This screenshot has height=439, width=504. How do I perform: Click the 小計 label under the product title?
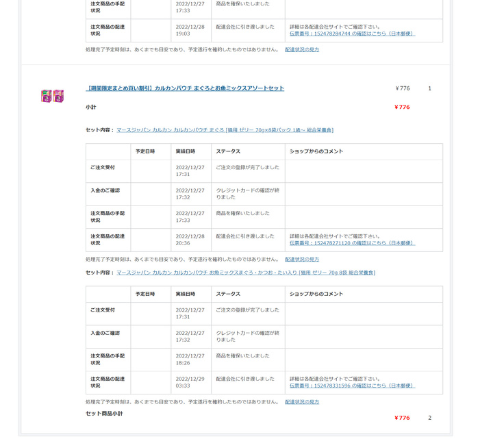91,108
